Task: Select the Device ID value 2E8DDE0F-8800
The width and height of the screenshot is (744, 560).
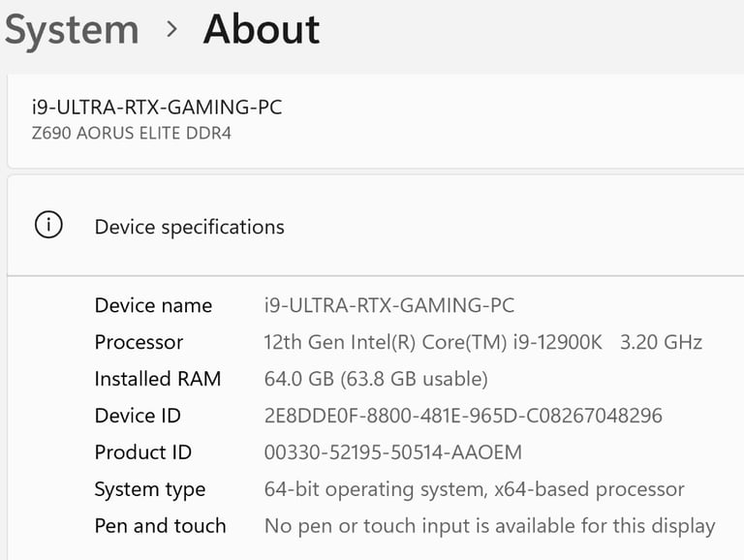Action: pos(463,416)
